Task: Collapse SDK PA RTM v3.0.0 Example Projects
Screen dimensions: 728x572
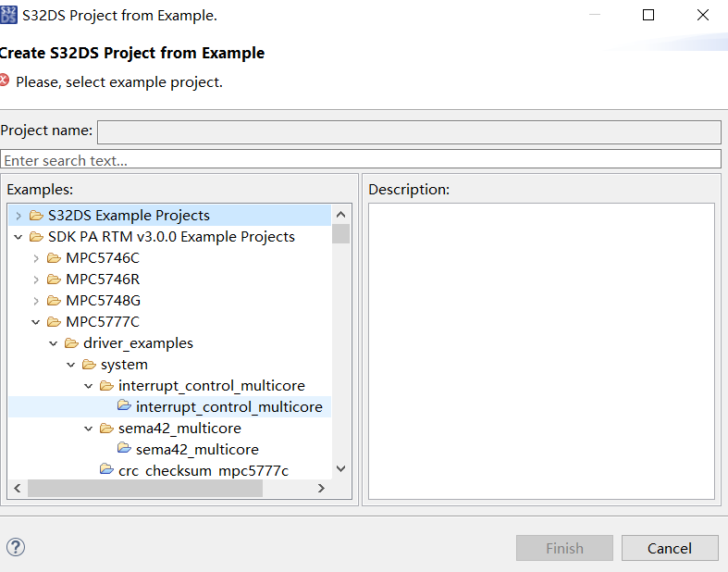Action: 18,237
